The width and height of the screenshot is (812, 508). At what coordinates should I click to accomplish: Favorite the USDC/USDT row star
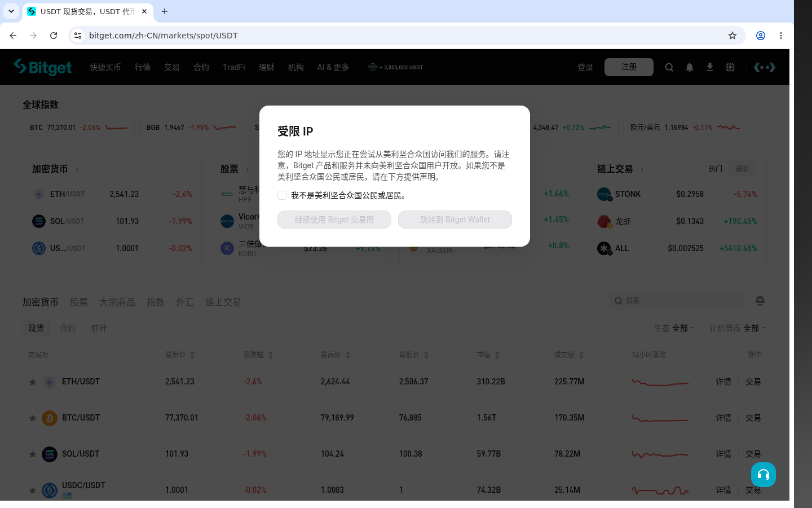pyautogui.click(x=33, y=491)
